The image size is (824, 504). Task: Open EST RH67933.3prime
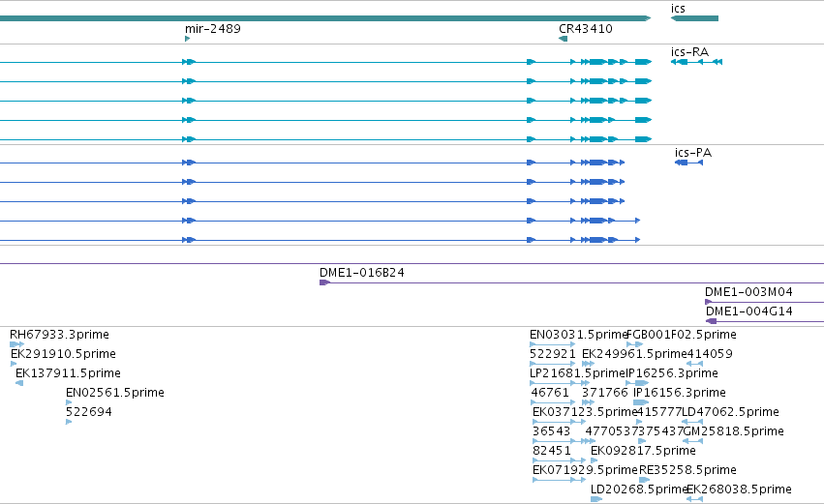pyautogui.click(x=59, y=335)
